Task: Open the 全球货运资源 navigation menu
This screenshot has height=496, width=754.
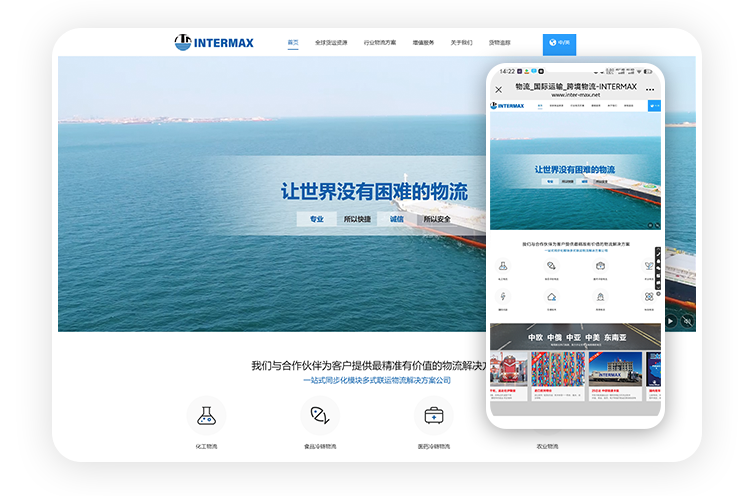Action: click(x=331, y=43)
